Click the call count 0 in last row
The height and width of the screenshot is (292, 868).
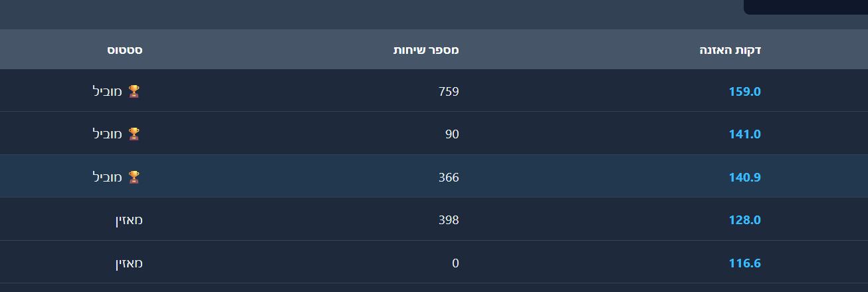click(455, 263)
